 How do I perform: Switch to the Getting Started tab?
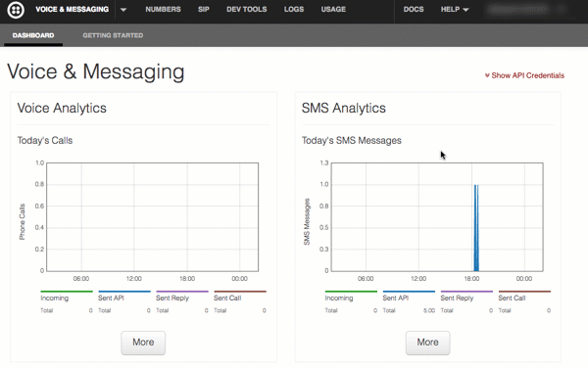pyautogui.click(x=113, y=35)
